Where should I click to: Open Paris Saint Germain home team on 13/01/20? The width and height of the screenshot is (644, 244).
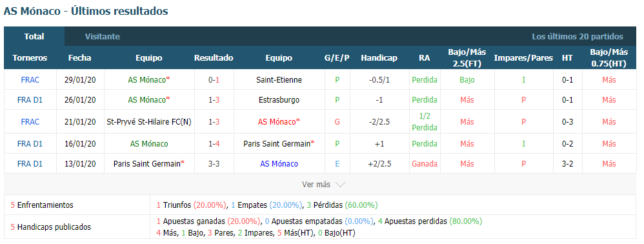pyautogui.click(x=148, y=163)
